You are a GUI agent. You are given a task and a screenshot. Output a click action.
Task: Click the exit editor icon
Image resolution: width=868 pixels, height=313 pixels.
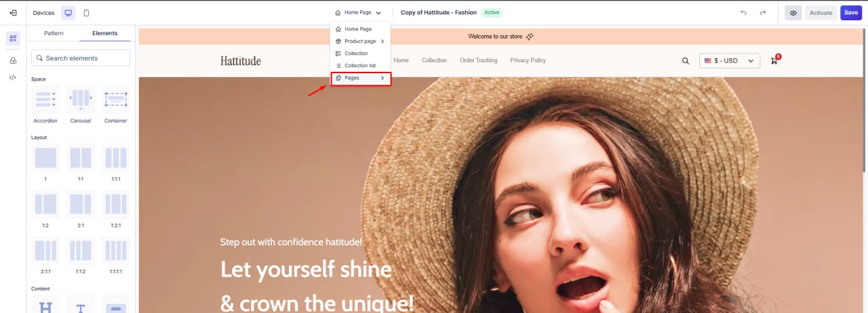[x=13, y=13]
